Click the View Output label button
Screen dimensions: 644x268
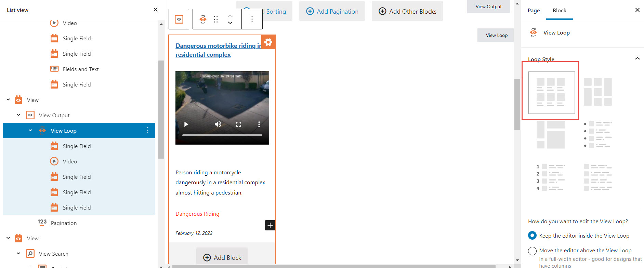(x=488, y=6)
